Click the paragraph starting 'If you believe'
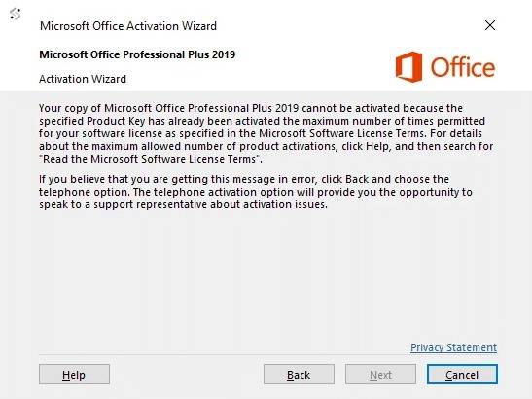 256,192
